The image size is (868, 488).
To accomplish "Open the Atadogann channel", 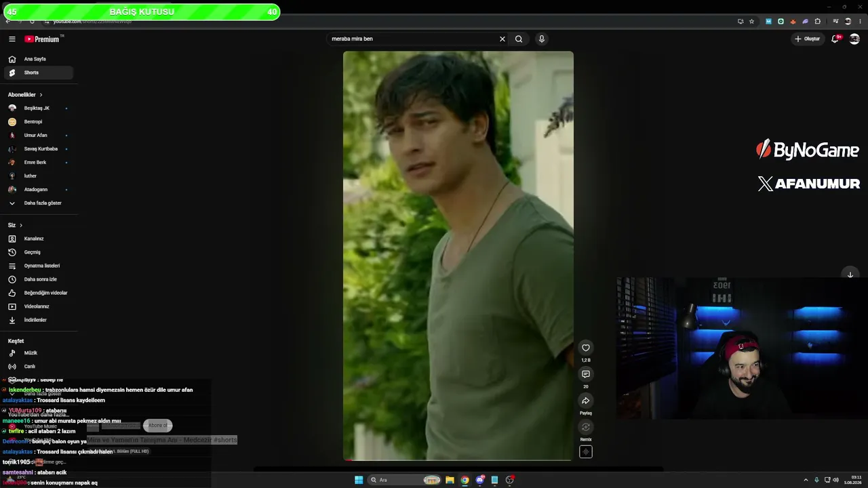I will click(39, 190).
